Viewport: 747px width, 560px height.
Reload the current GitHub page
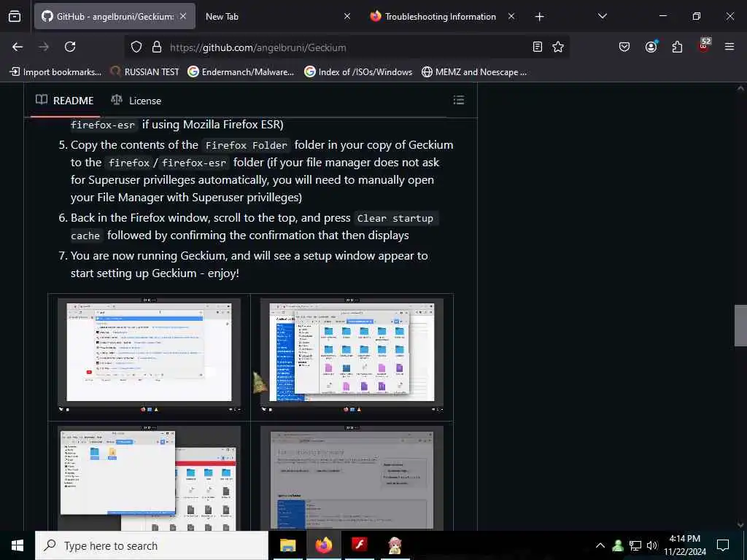tap(70, 47)
